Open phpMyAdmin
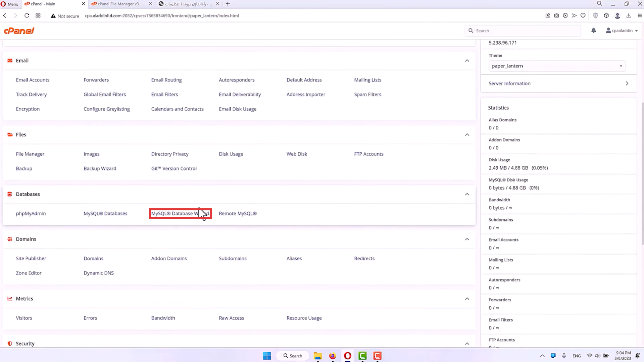Viewport: 644px width, 362px height. [31, 213]
